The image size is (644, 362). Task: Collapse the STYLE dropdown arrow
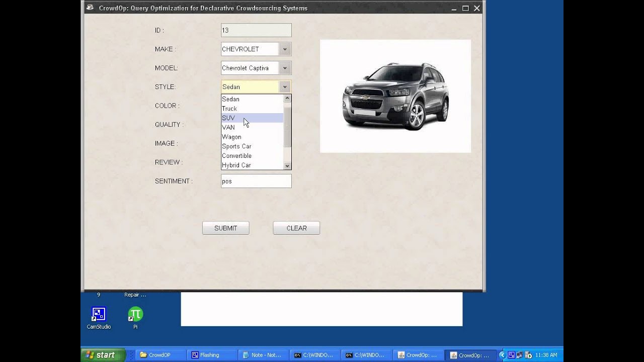coord(285,87)
